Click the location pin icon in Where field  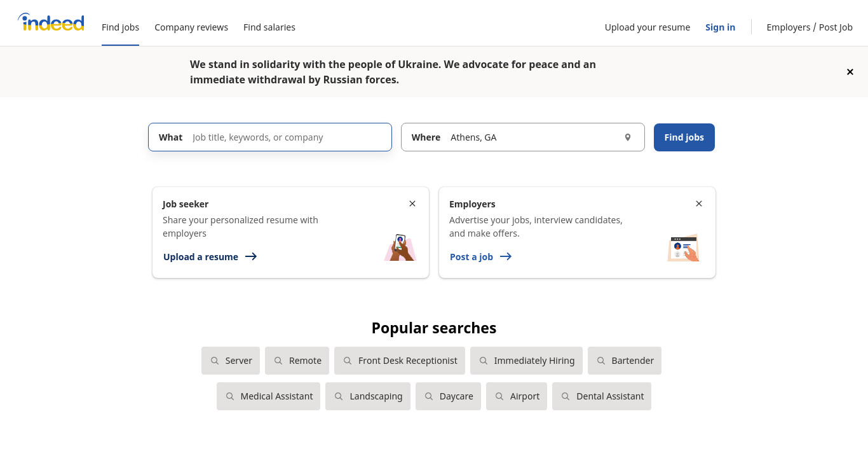point(628,137)
